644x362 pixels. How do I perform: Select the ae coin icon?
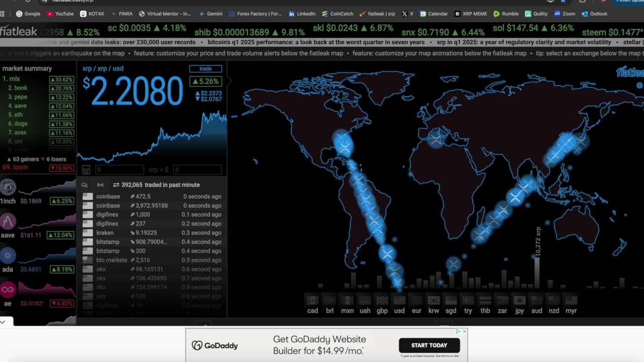(8, 290)
